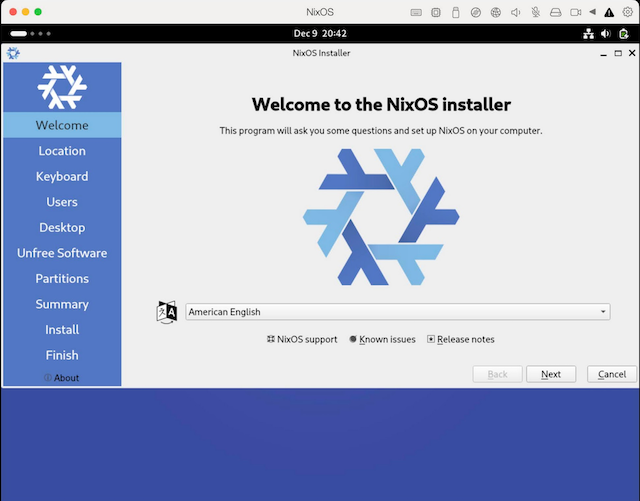Click the CPU chip icon in VM toolbar
This screenshot has width=640, height=501.
tap(436, 13)
